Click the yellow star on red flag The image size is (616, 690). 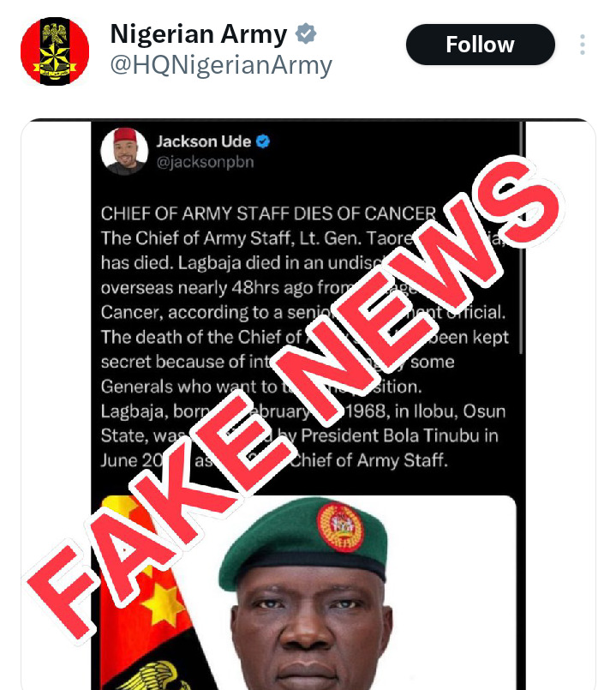[x=164, y=603]
